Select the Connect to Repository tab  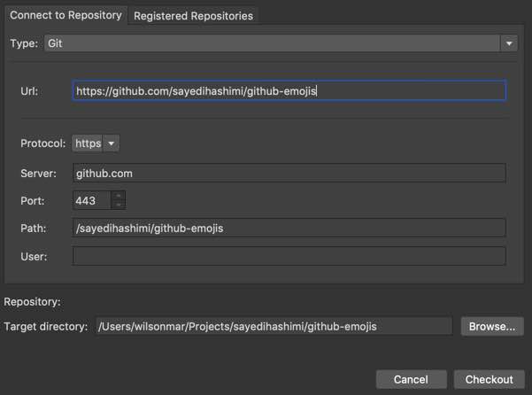[65, 16]
